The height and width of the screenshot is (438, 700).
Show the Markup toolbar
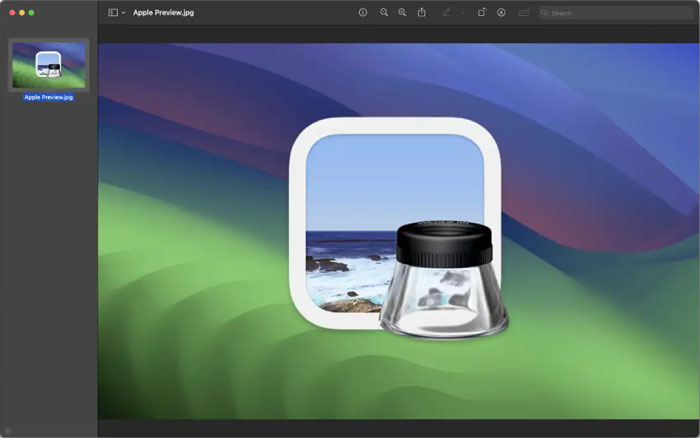(x=501, y=13)
